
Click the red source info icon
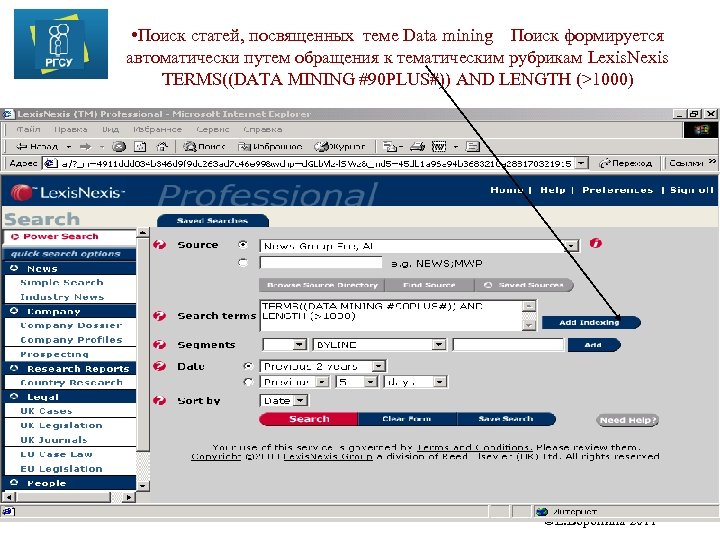coord(596,243)
